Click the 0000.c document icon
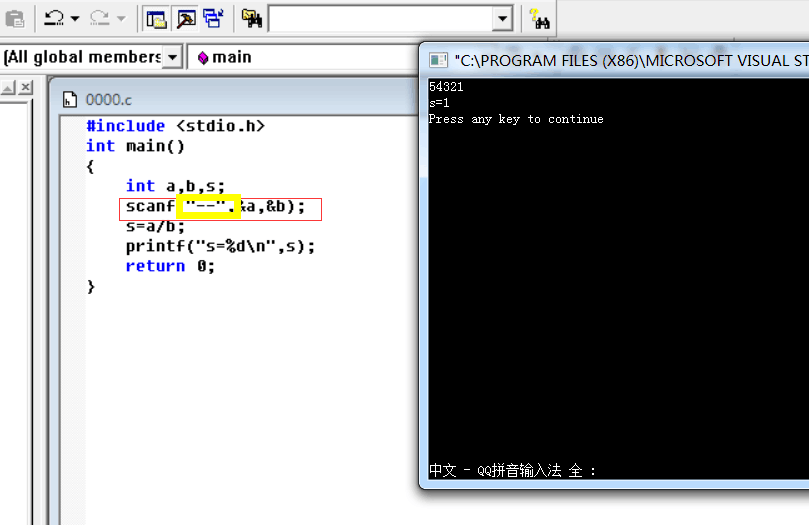Screen dimensions: 809x525 (70, 100)
